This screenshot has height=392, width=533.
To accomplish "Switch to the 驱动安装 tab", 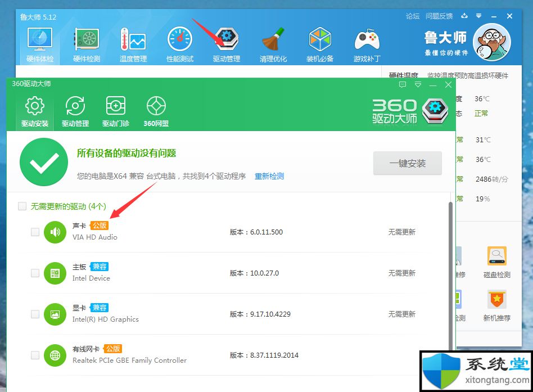I will click(x=35, y=111).
